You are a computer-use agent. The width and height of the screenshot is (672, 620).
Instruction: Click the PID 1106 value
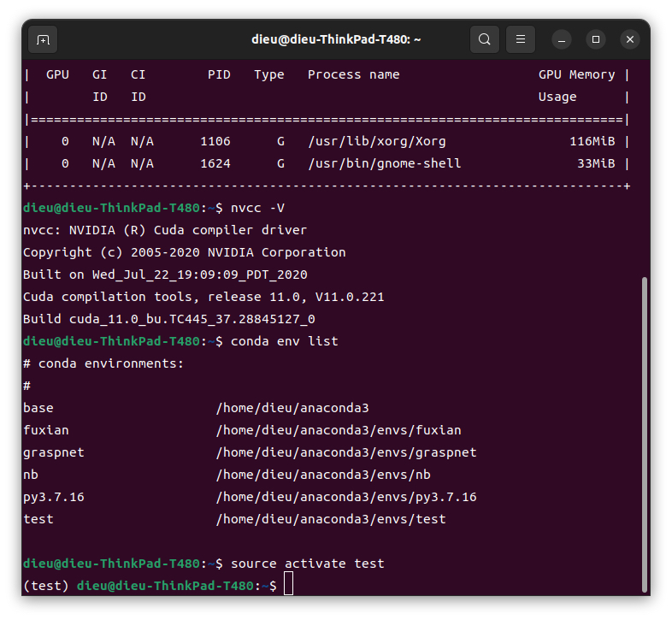[x=215, y=141]
